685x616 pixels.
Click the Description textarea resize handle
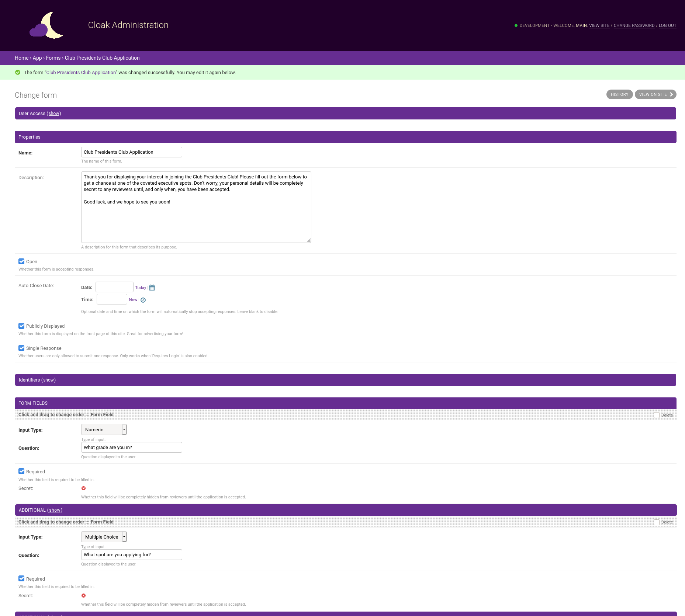coord(309,240)
